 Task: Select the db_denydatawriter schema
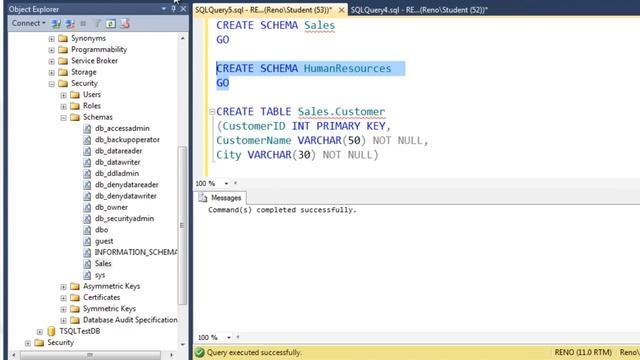click(x=126, y=196)
